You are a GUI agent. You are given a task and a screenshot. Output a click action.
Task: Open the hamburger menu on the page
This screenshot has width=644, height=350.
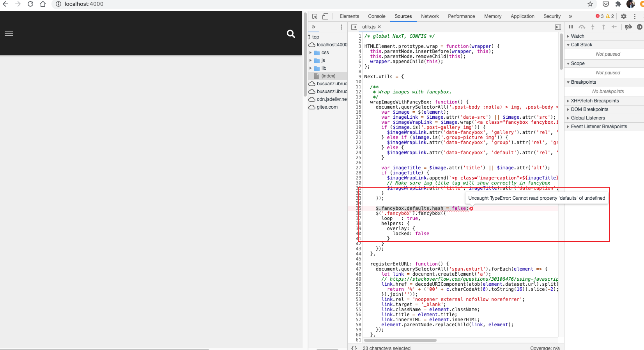pyautogui.click(x=9, y=34)
